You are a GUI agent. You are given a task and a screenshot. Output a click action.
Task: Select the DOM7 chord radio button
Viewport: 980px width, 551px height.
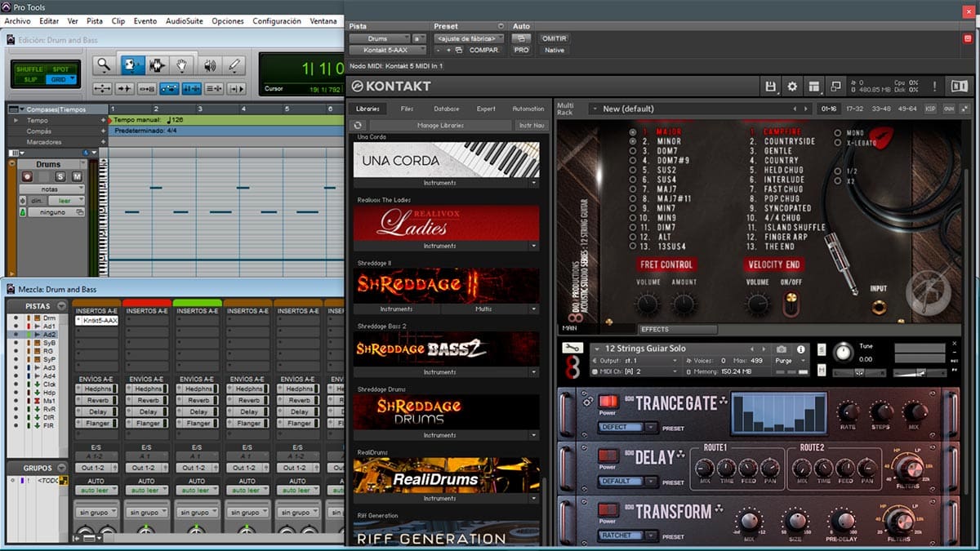click(633, 151)
